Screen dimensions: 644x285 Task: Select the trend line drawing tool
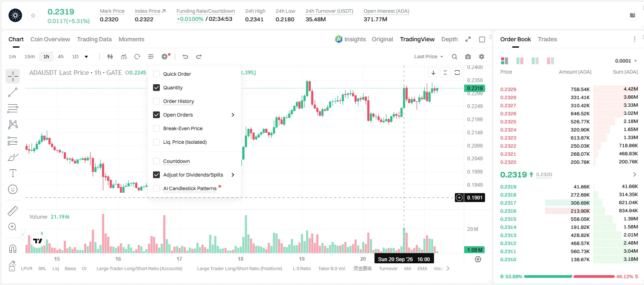(x=13, y=92)
